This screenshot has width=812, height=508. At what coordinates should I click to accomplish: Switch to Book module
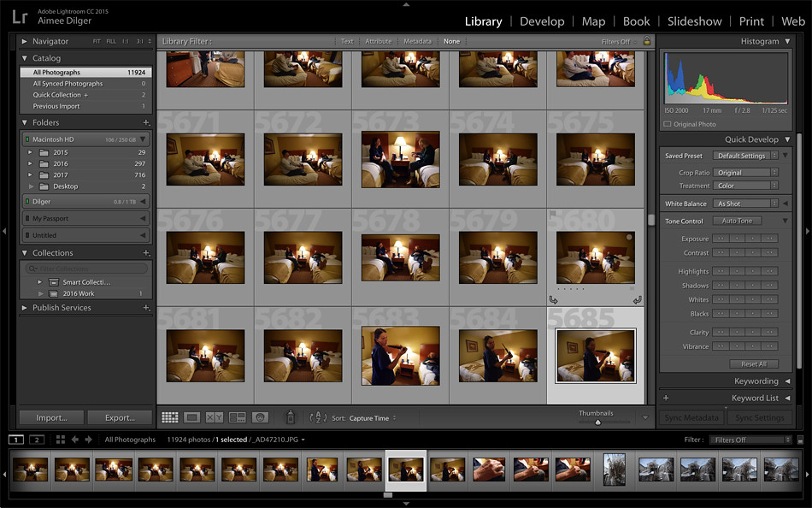click(636, 21)
